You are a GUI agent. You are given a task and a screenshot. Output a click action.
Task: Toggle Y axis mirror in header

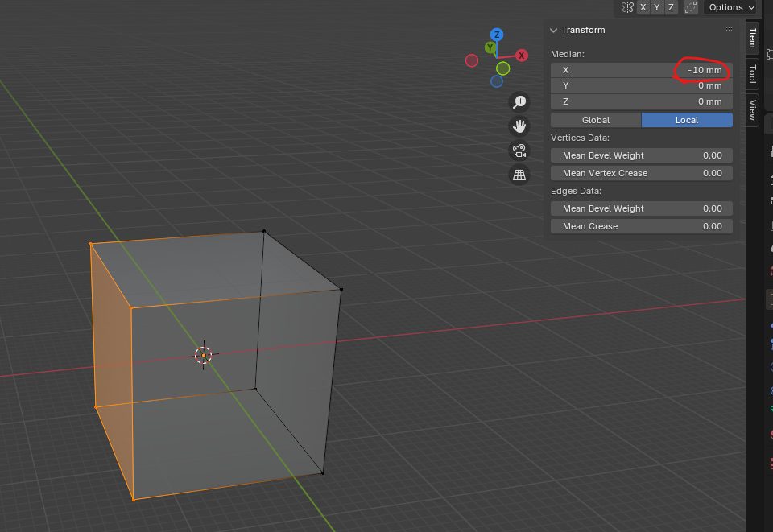tap(657, 7)
